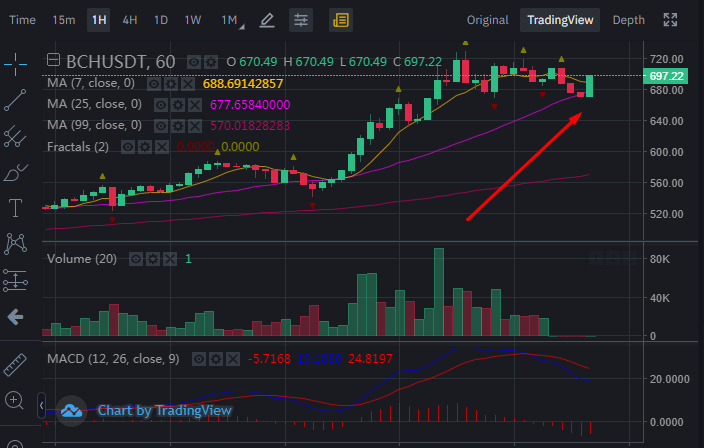Open the yellow indicators list icon

coord(341,20)
